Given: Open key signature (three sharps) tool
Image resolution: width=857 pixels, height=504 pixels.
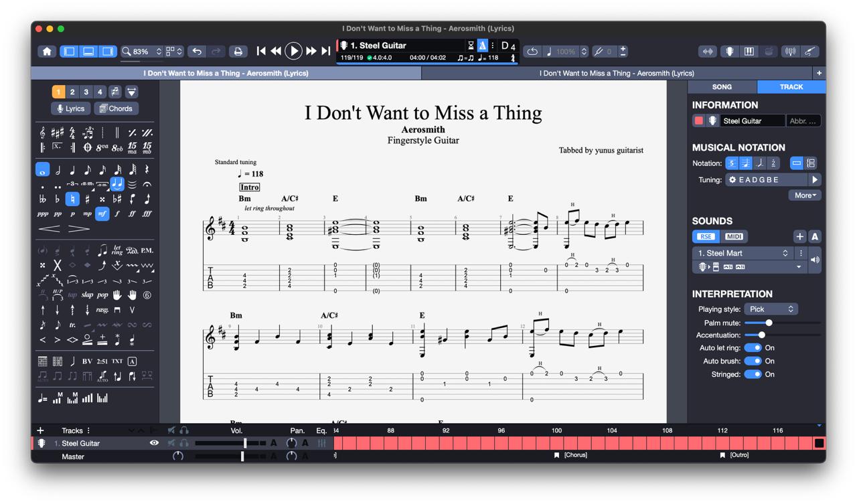Looking at the screenshot, I should [57, 133].
